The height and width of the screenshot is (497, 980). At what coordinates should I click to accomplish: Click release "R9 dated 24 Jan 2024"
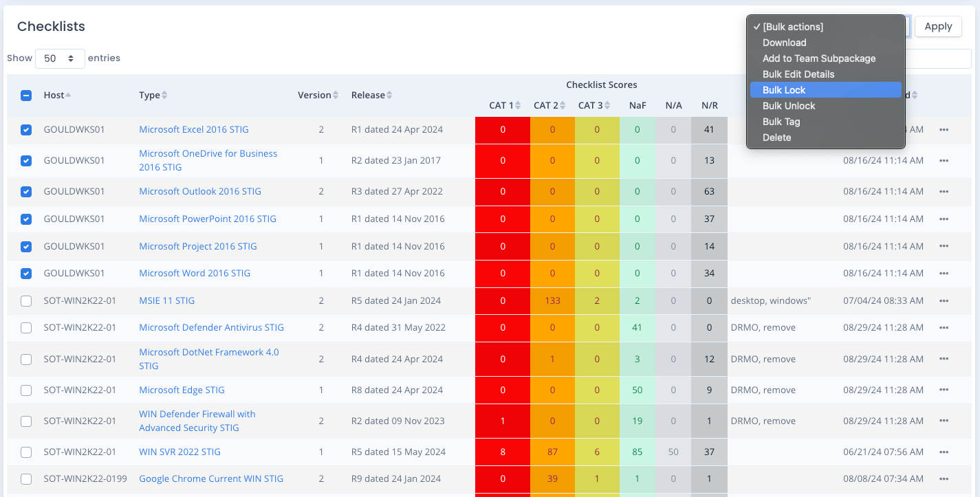396,478
